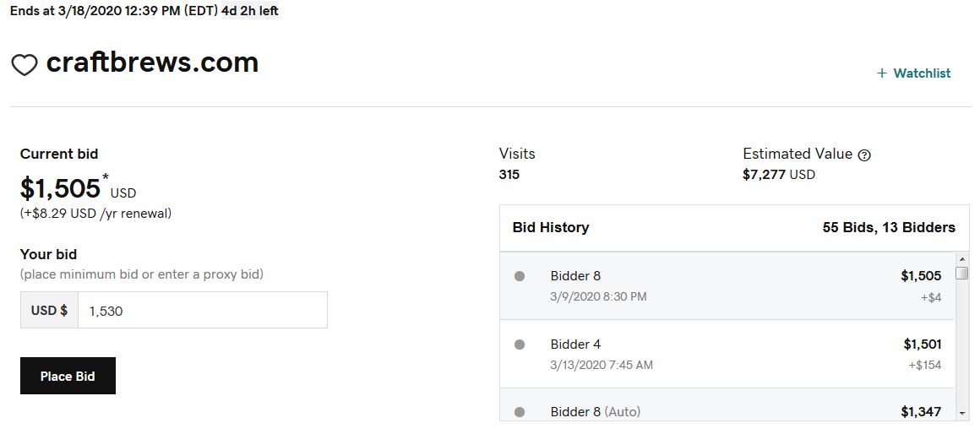Click the heart favorite icon beside craftbrews.com
Viewport: 980px width, 434px height.
coord(24,65)
